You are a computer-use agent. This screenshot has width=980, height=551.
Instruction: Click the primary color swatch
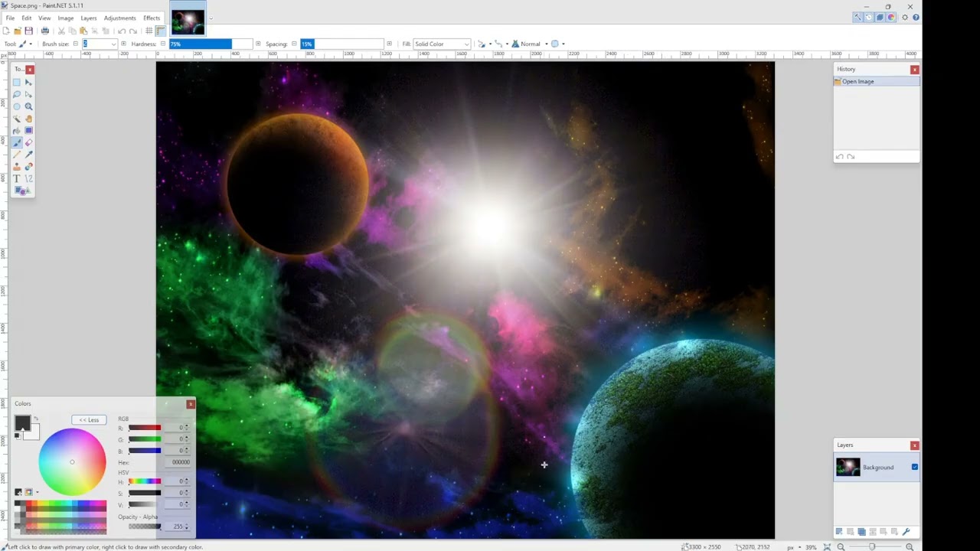(x=21, y=423)
